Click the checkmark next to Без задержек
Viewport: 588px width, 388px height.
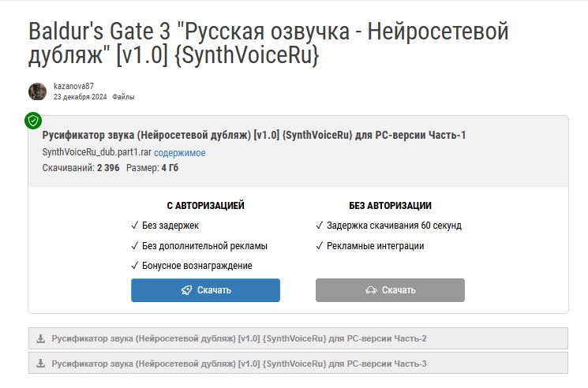coord(135,226)
